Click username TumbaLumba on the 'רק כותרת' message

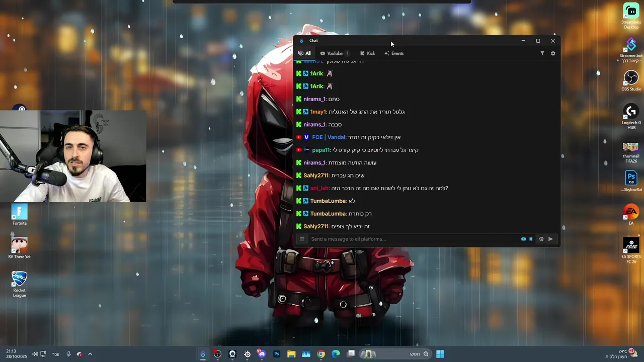click(x=328, y=214)
